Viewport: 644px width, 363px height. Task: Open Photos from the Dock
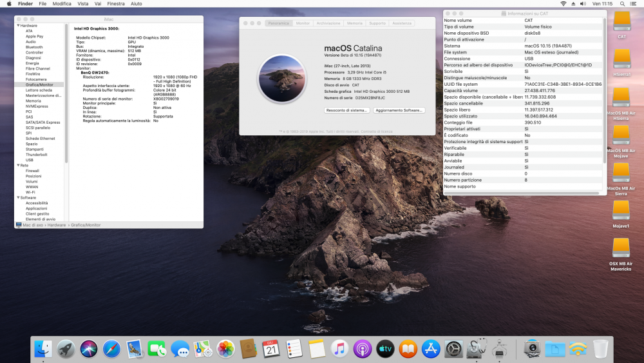225,349
